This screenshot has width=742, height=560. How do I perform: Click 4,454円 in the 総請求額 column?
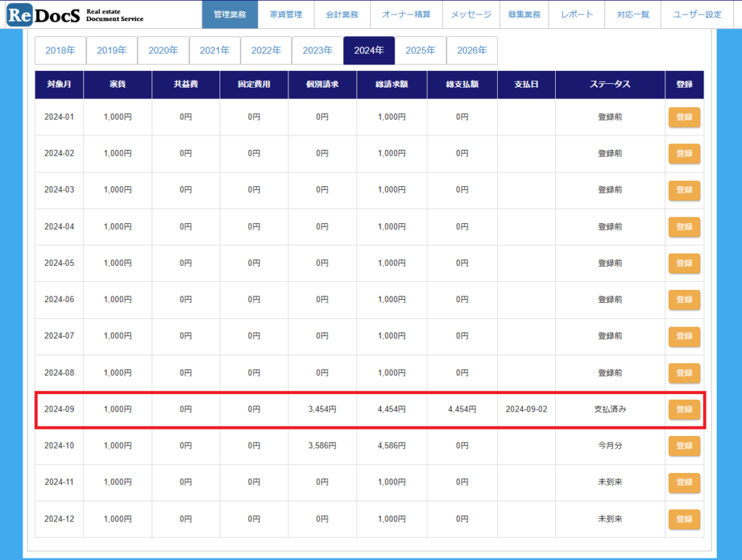coord(392,409)
